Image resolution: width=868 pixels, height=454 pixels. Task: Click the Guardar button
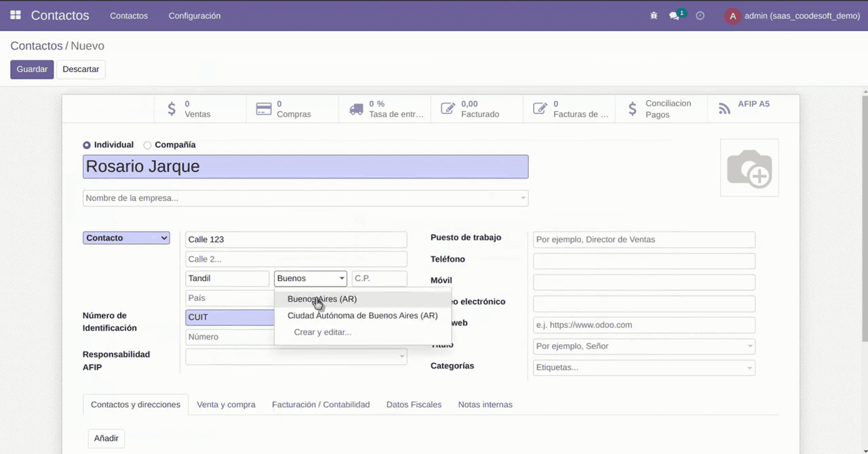tap(32, 69)
